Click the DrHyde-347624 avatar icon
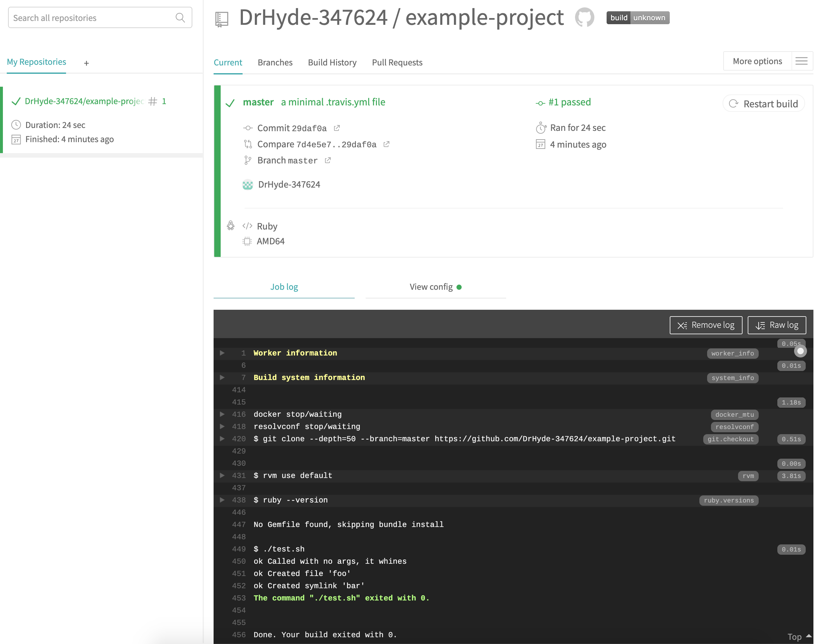The height and width of the screenshot is (644, 816). [x=248, y=185]
